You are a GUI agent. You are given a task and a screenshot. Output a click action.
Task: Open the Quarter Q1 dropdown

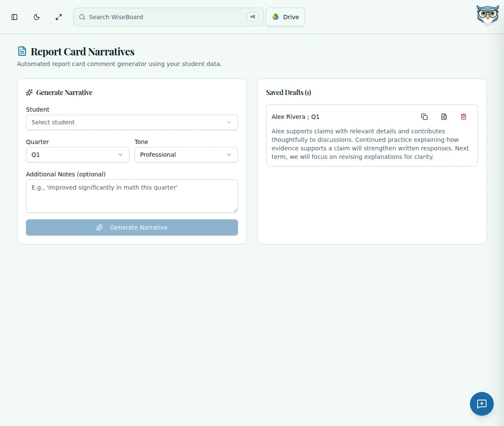(77, 155)
